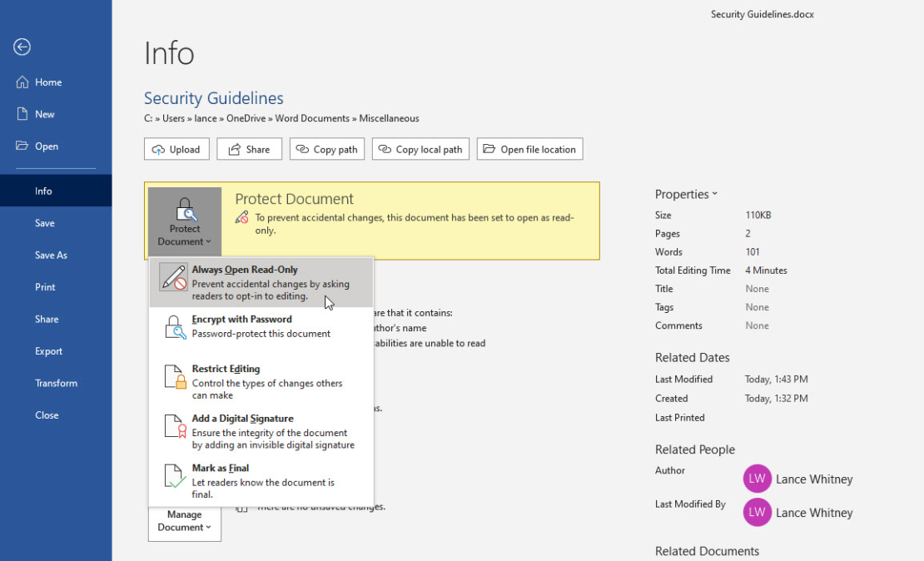This screenshot has width=924, height=561.
Task: Open file location via folder icon
Action: coord(485,149)
